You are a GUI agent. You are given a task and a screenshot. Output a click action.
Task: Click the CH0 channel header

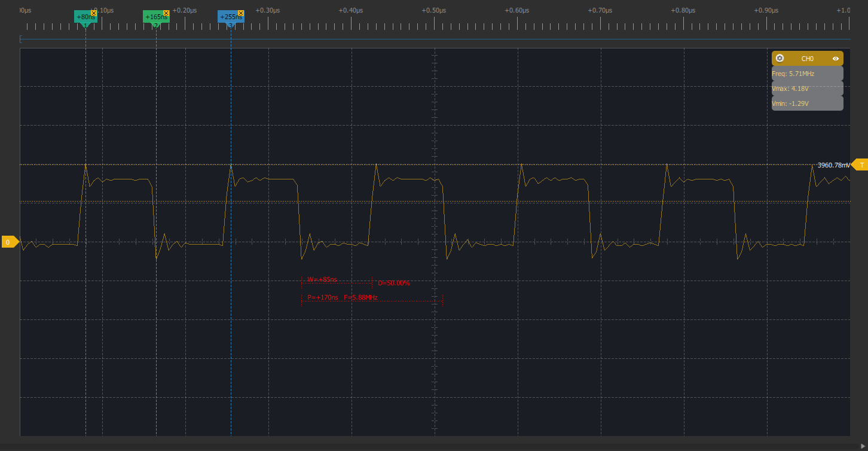(807, 58)
